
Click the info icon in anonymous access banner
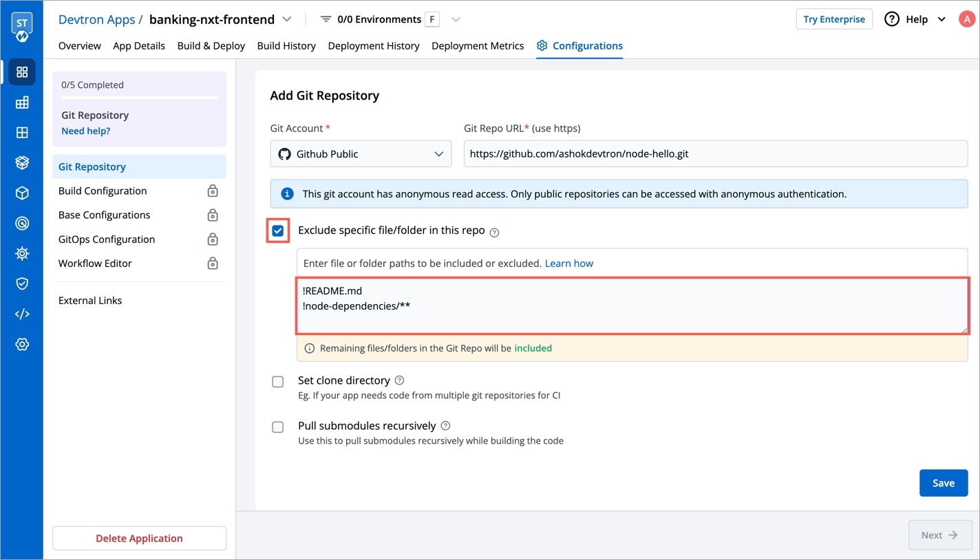(288, 194)
